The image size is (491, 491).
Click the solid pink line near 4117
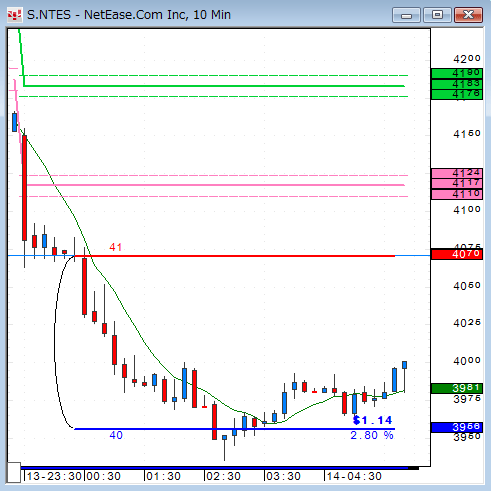point(216,185)
